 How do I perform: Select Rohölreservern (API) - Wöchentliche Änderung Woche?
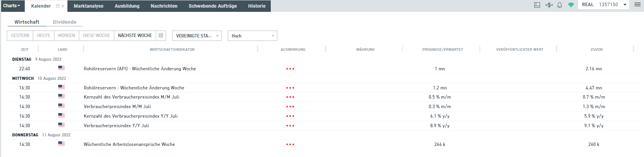pos(140,69)
